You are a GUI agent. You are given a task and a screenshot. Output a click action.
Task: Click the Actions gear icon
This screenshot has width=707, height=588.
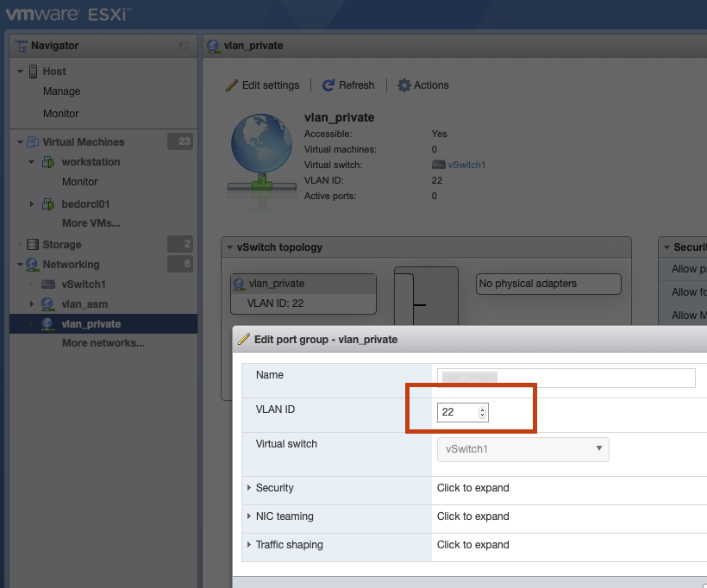click(x=404, y=85)
